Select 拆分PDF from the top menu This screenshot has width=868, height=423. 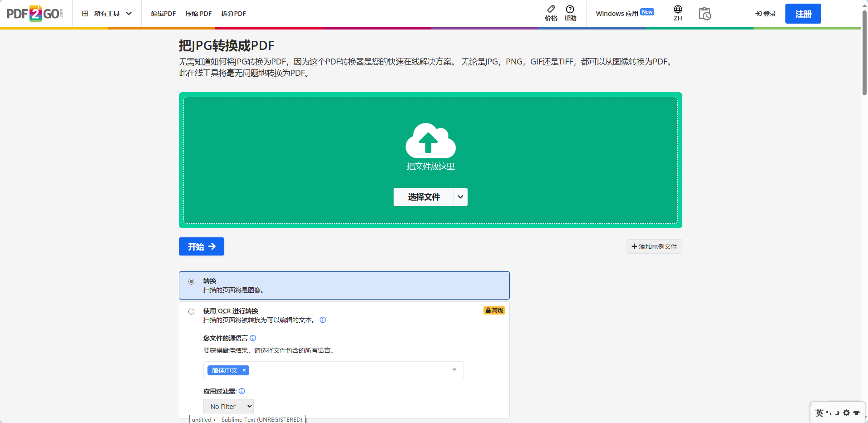pos(233,14)
